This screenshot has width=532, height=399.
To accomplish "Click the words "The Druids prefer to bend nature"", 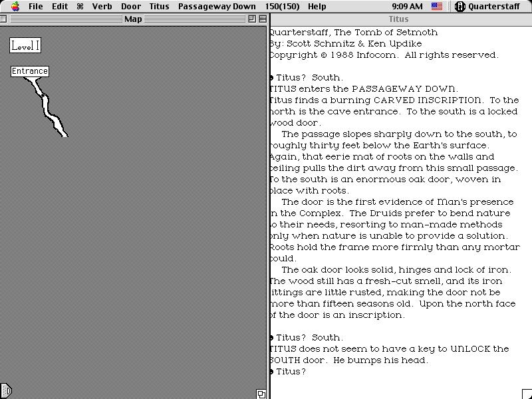I will coord(430,213).
